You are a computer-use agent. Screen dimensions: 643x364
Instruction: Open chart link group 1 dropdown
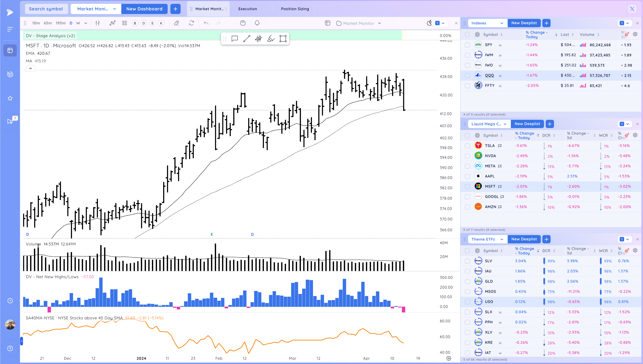(x=440, y=23)
